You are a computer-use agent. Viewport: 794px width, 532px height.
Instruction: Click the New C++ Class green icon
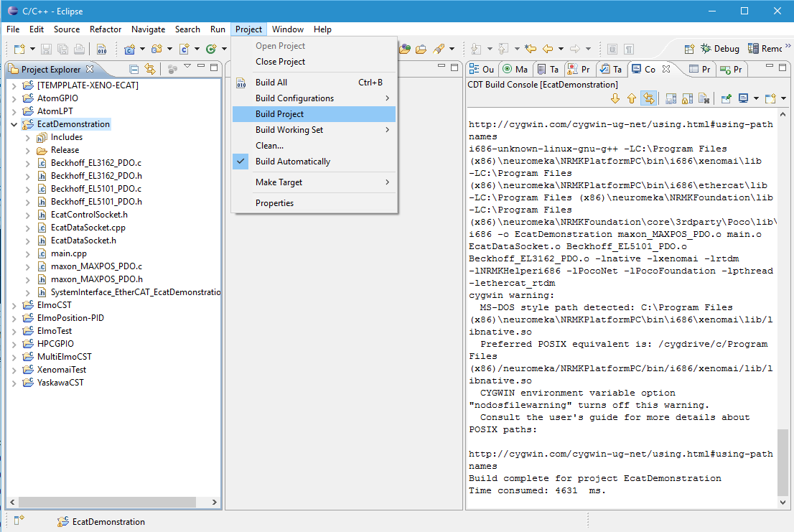[x=211, y=49]
